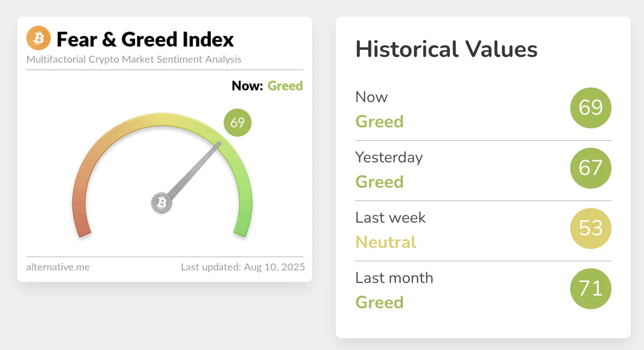Viewport: 644px width, 350px height.
Task: Click the Now value 69 circle
Action: [x=591, y=108]
